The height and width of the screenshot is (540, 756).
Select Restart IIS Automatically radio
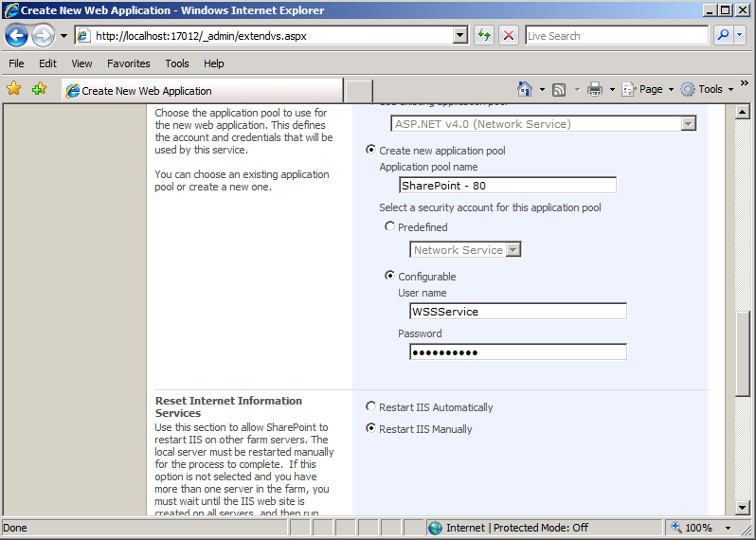[x=370, y=406]
